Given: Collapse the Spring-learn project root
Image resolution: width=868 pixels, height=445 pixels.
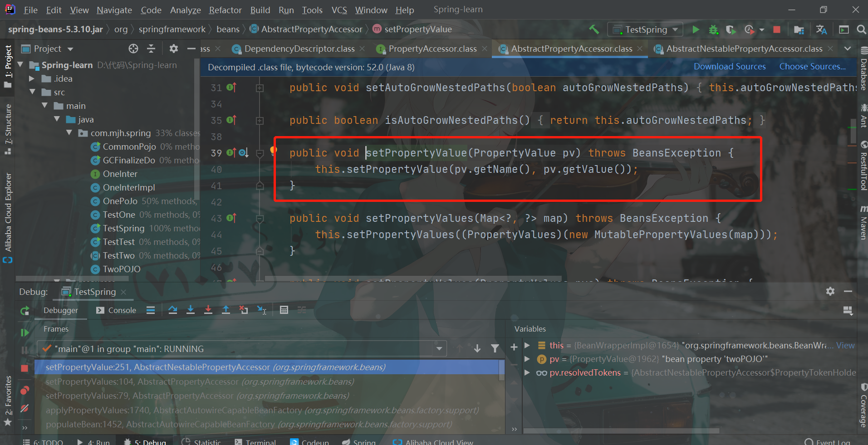Looking at the screenshot, I should (x=20, y=65).
